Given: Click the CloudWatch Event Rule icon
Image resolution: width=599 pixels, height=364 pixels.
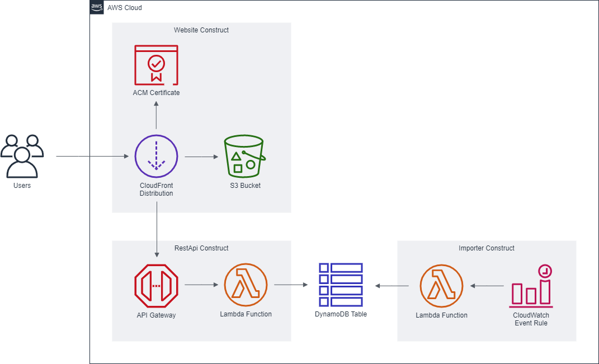Looking at the screenshot, I should pos(531,286).
